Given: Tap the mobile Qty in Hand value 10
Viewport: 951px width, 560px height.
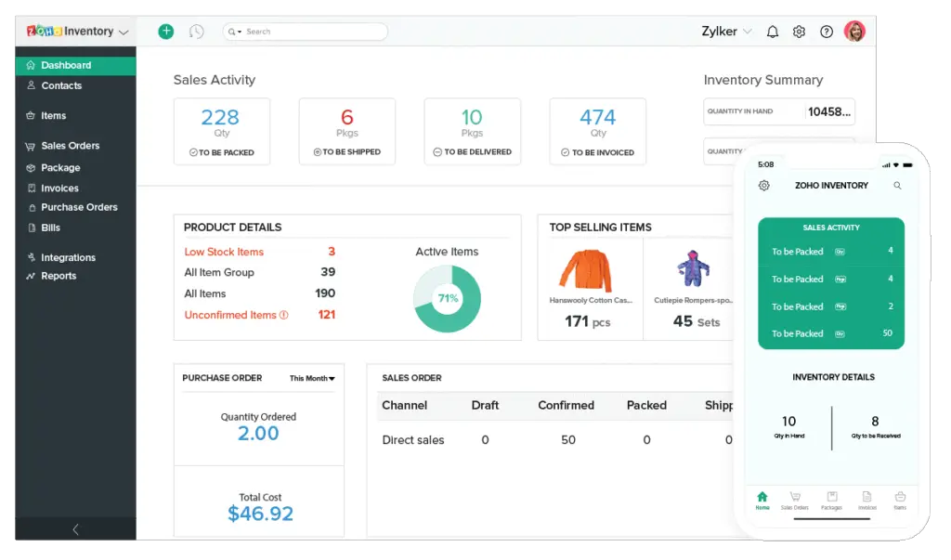Looking at the screenshot, I should [x=789, y=421].
